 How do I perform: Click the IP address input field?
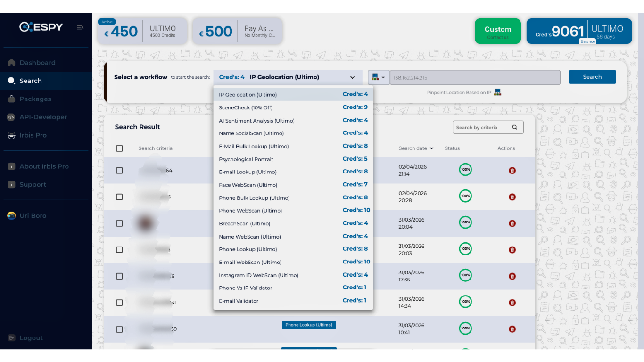475,77
